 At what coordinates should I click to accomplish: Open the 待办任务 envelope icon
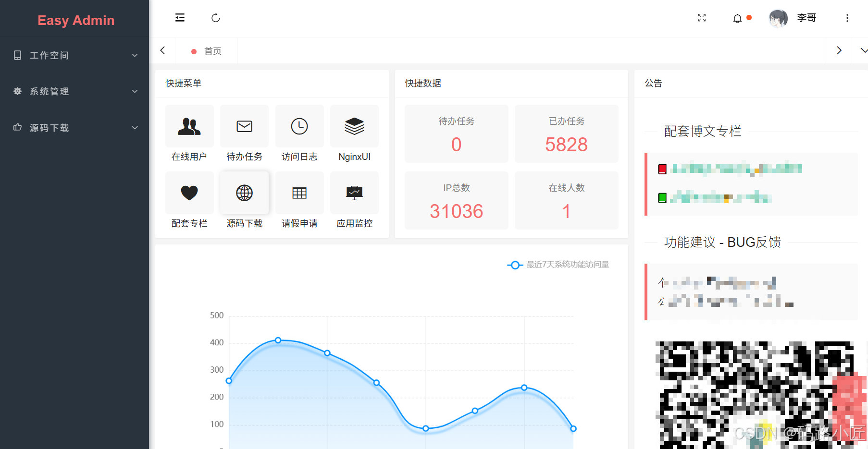pyautogui.click(x=244, y=126)
